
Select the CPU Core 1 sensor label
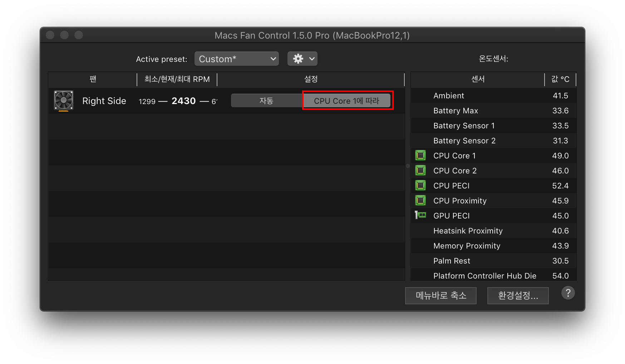point(454,156)
